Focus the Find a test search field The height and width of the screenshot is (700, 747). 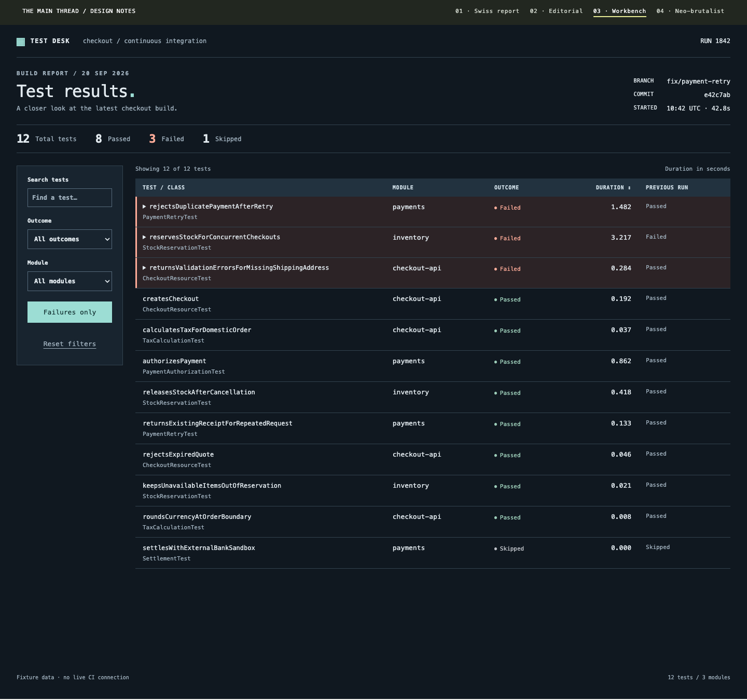(70, 198)
